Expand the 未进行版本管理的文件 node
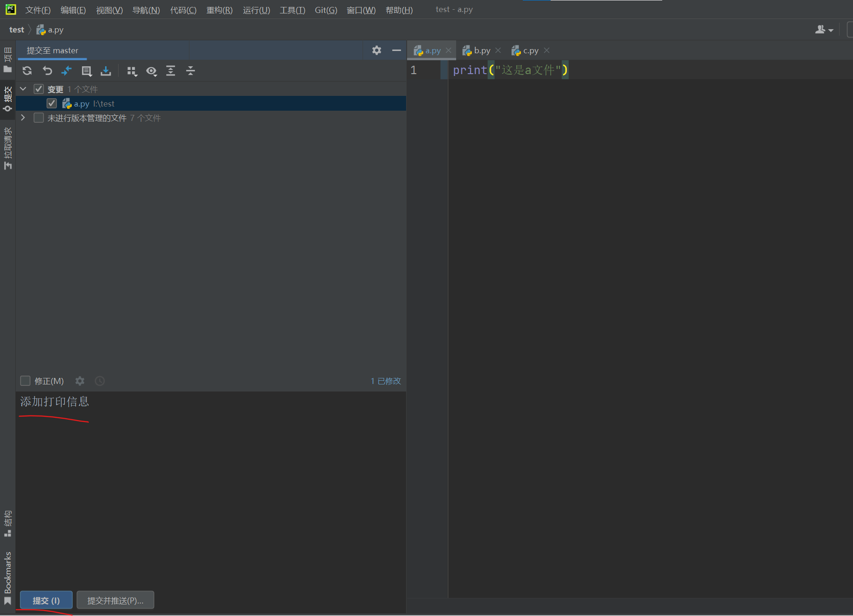 coord(23,118)
